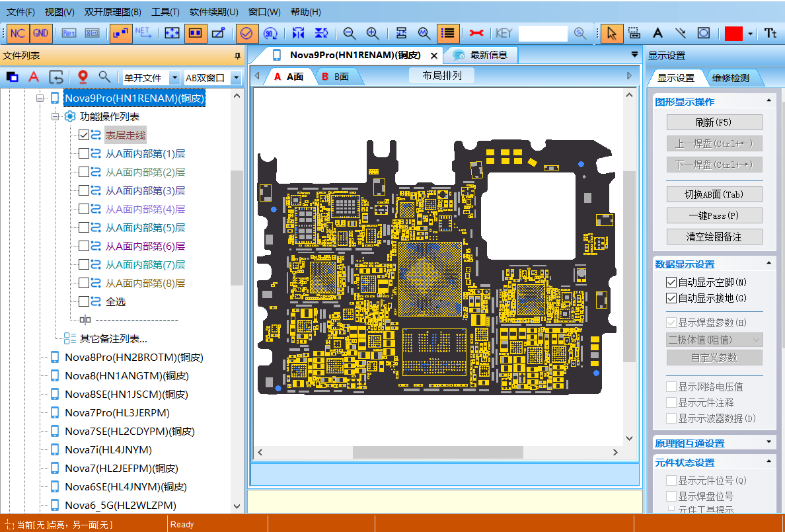785x532 pixels.
Task: Click the 90-degree rotate icon
Action: coord(270,33)
